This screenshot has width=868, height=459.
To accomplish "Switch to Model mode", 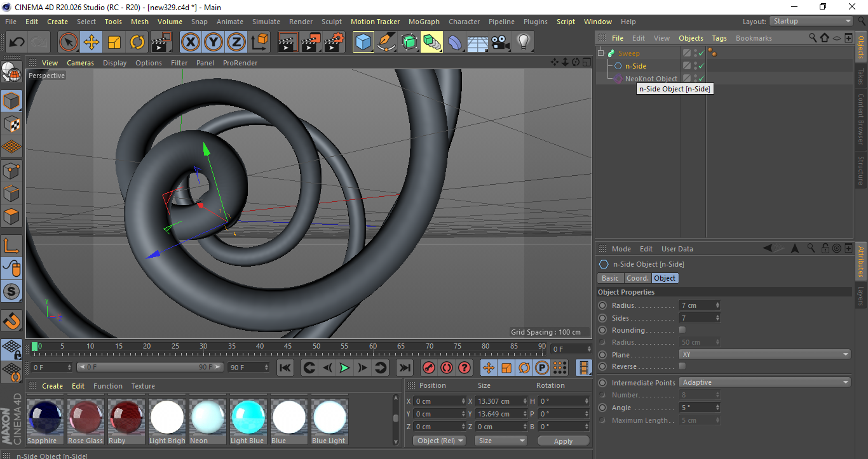I will [11, 101].
